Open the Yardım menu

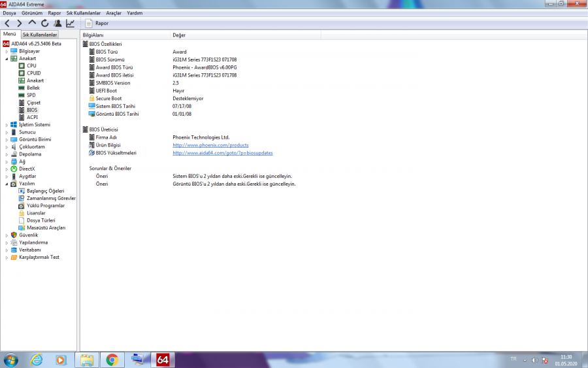point(135,13)
